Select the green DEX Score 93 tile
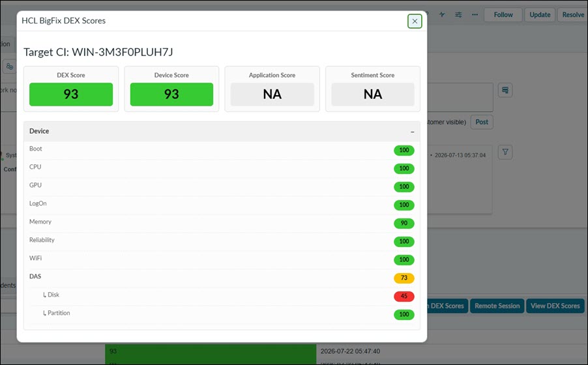This screenshot has width=588, height=365. (x=71, y=94)
